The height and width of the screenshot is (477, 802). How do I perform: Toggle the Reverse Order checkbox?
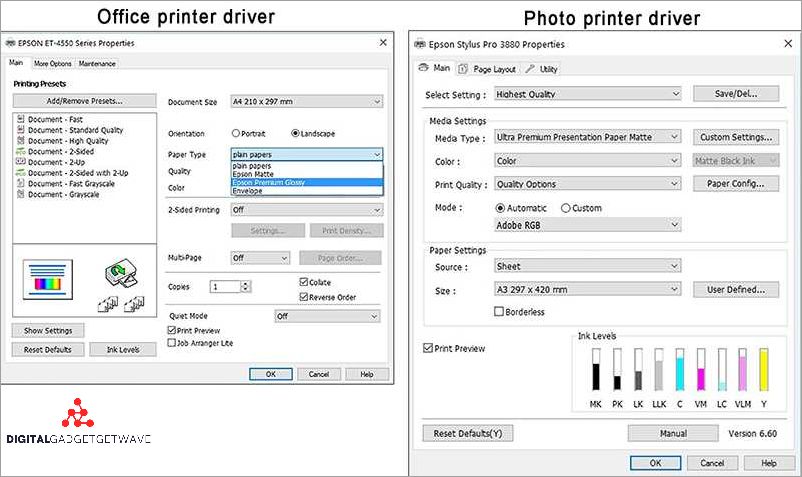tap(303, 297)
